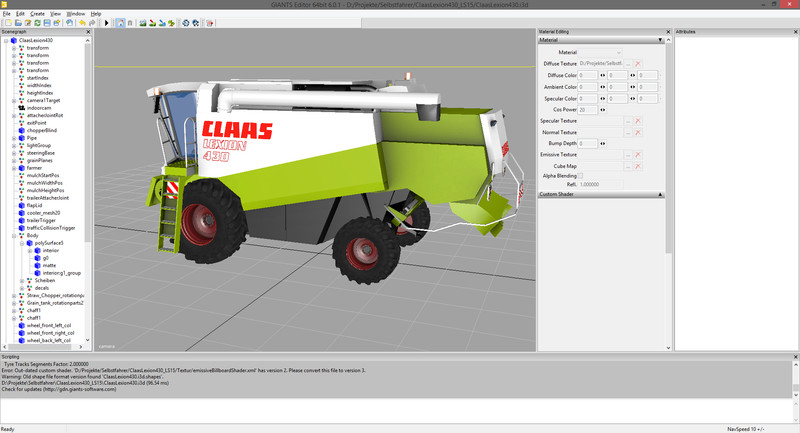Screen dimensions: 800x433
Task: Open the Window menu
Action: (x=75, y=13)
